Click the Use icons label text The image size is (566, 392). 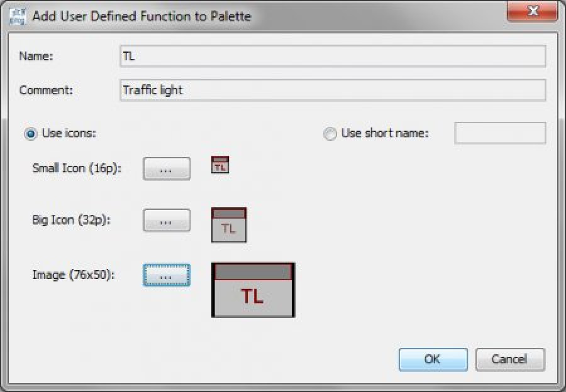click(x=69, y=133)
